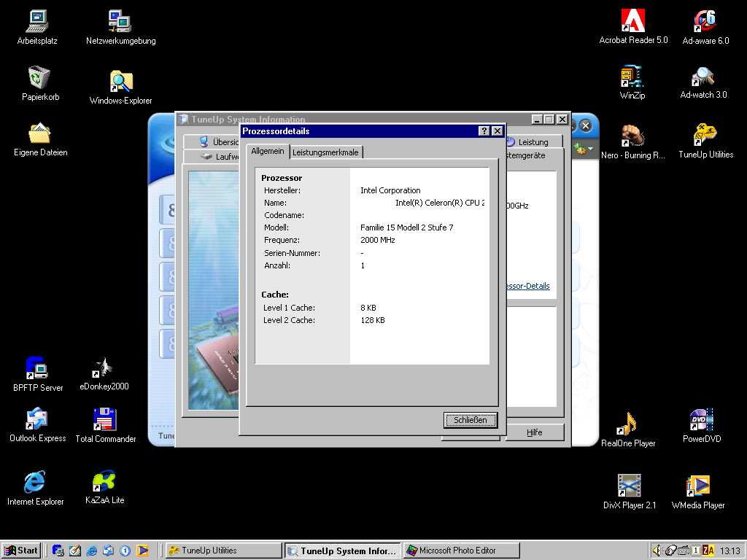Select the RealOne Player desktop icon
The width and height of the screenshot is (747, 560).
point(628,429)
